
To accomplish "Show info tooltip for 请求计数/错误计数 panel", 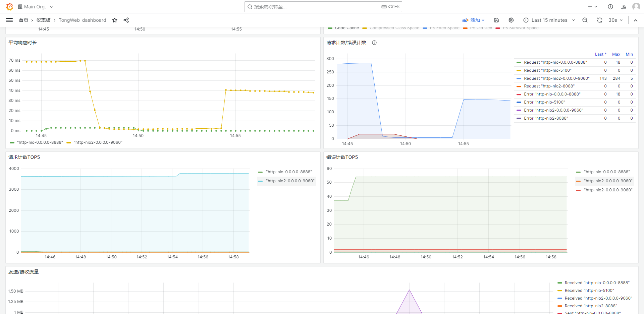I will coord(374,43).
